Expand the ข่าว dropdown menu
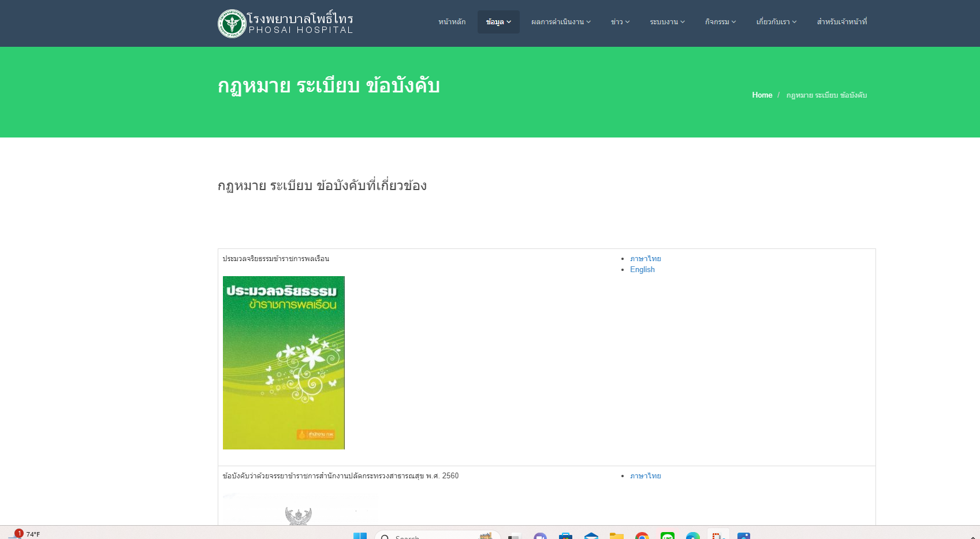The width and height of the screenshot is (980, 539). [620, 22]
